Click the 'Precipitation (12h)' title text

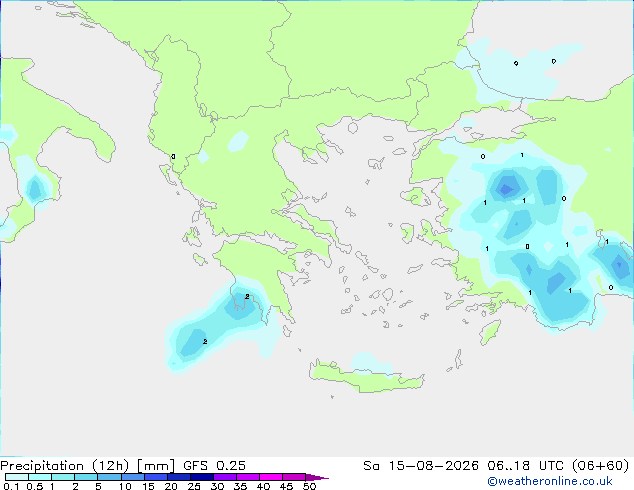(x=65, y=466)
